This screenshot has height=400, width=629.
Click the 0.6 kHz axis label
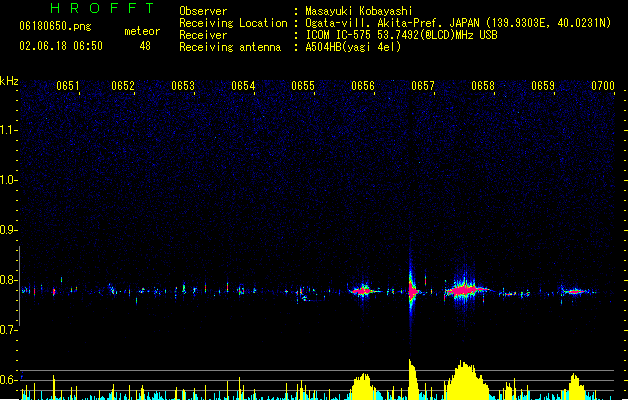[8, 380]
